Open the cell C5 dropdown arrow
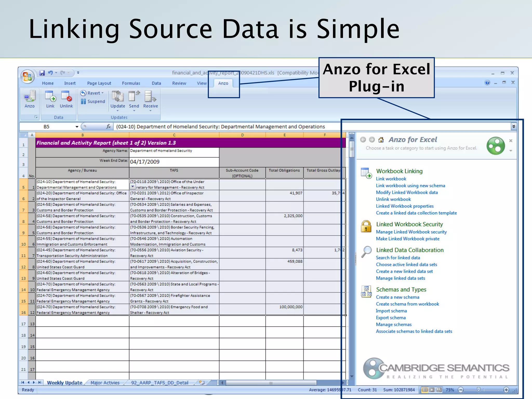Viewport: 532px width, 399px height. click(x=133, y=187)
